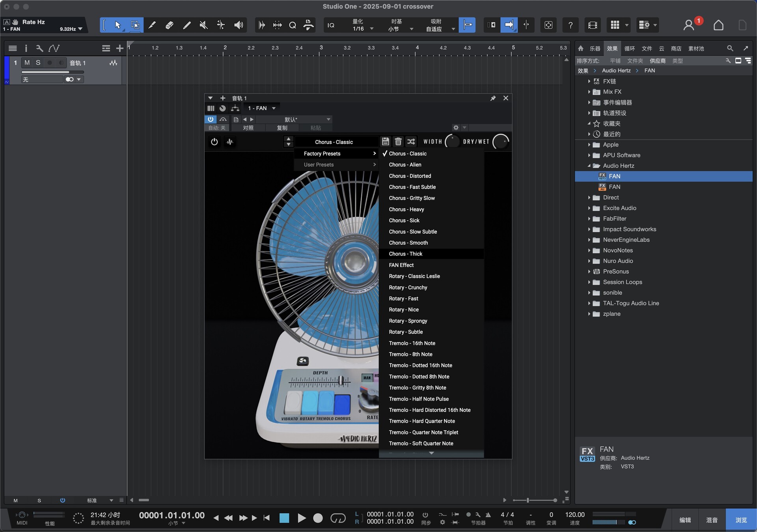Open the user account icon with notification
The width and height of the screenshot is (757, 532).
689,25
